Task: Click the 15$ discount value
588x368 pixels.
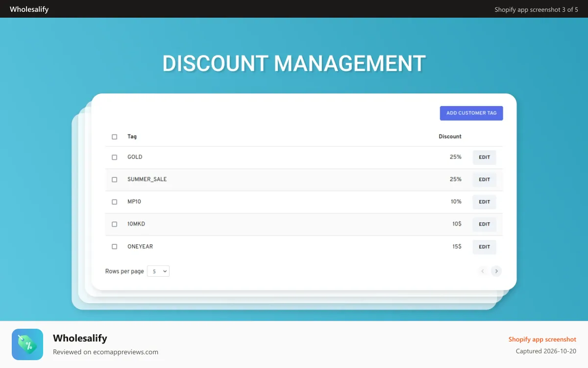Action: pyautogui.click(x=457, y=246)
